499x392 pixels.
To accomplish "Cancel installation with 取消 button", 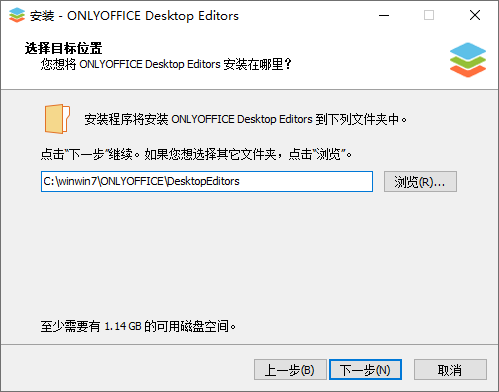I will pyautogui.click(x=450, y=370).
